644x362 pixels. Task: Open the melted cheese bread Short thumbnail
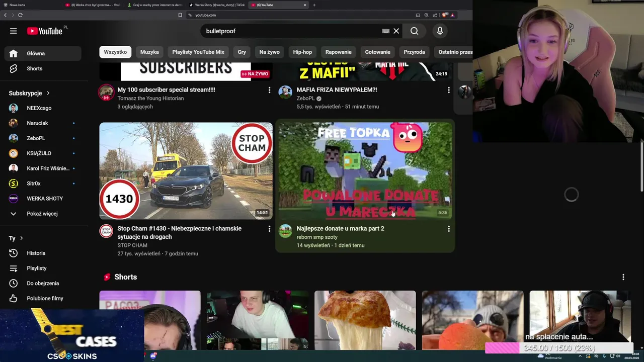coord(365,320)
